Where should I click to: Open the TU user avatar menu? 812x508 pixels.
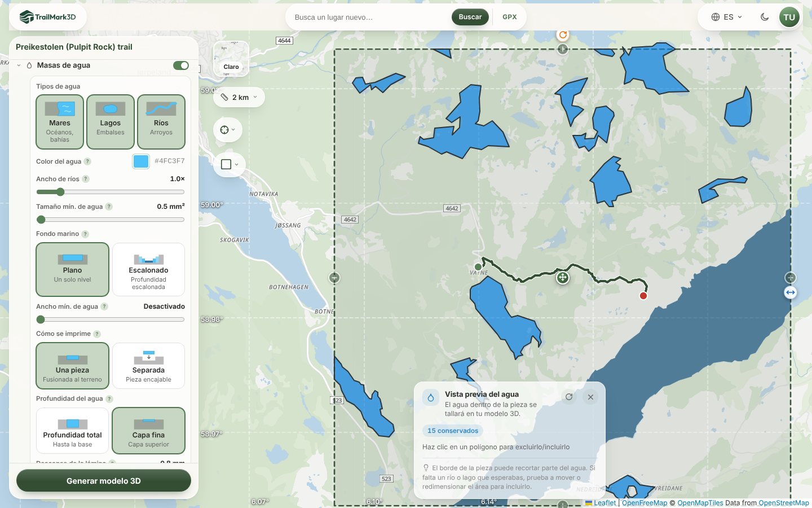(789, 17)
